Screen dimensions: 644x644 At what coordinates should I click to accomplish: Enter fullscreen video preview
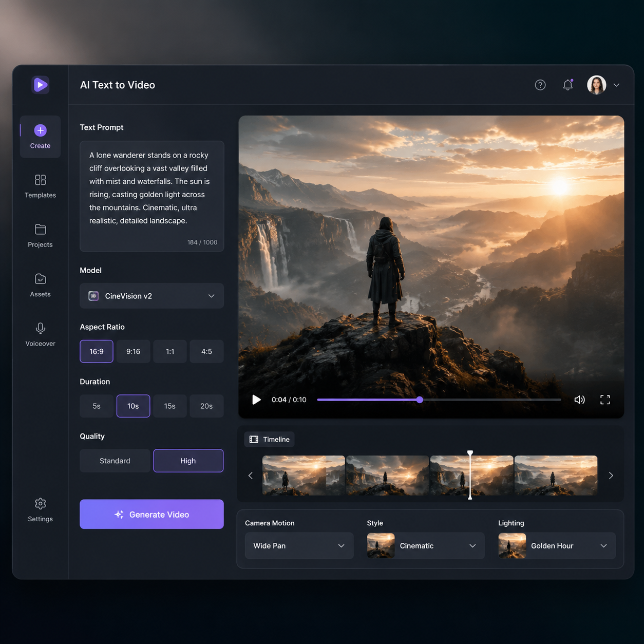605,400
